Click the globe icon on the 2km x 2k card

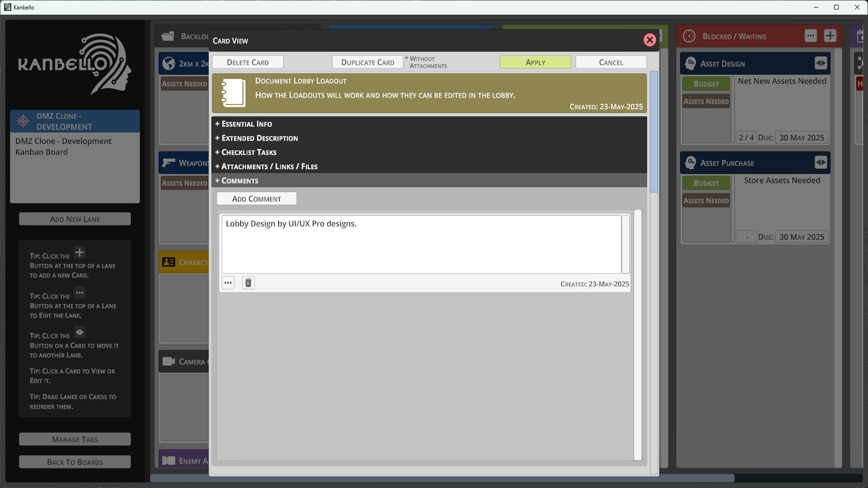(x=169, y=63)
